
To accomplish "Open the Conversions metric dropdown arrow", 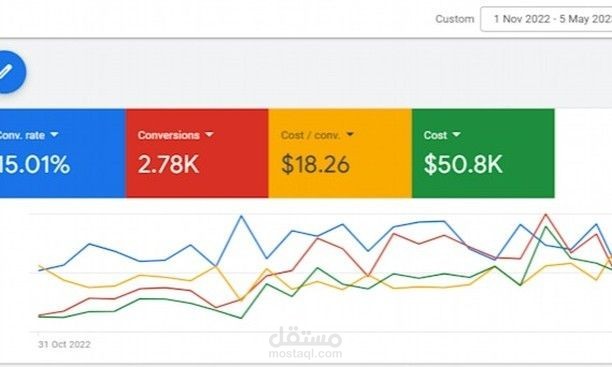I will tap(209, 135).
